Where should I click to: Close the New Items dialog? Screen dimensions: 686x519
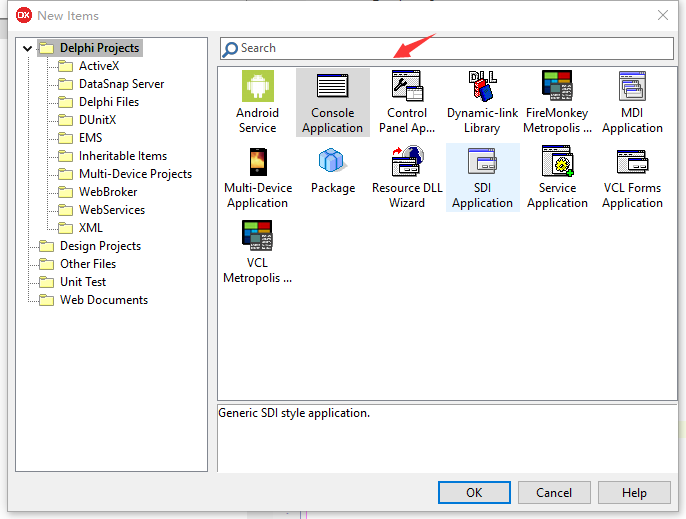pos(663,15)
